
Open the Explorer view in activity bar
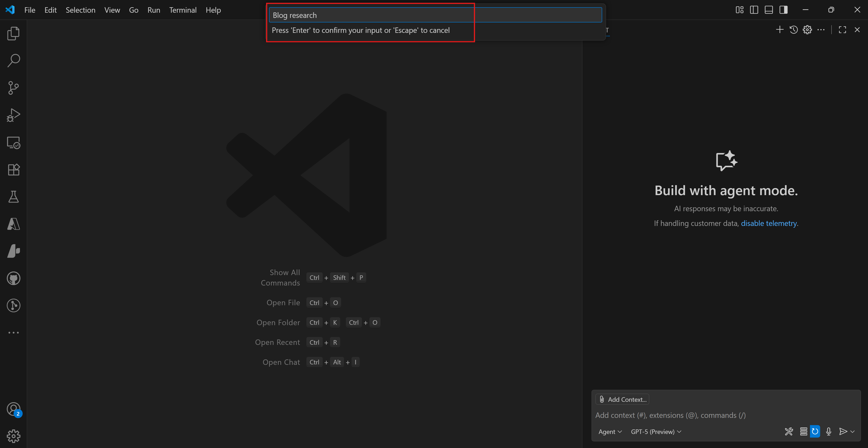coord(13,33)
